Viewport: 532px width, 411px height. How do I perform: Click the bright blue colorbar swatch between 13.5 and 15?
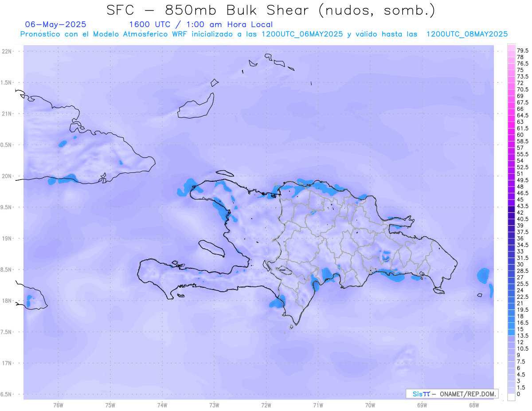pos(511,333)
